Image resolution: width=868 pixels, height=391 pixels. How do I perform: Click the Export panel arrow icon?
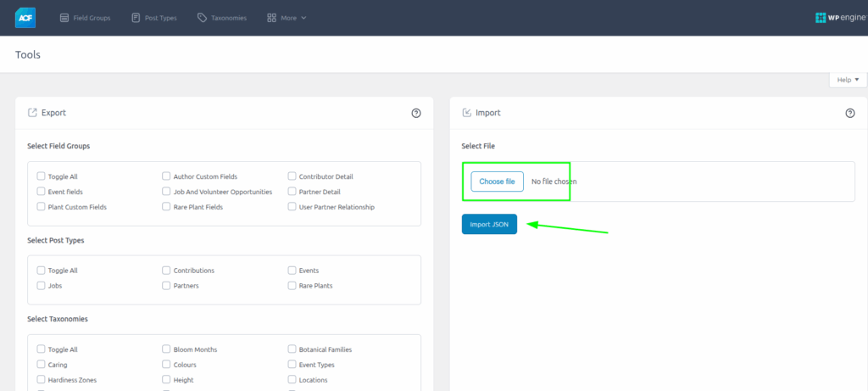(x=32, y=112)
